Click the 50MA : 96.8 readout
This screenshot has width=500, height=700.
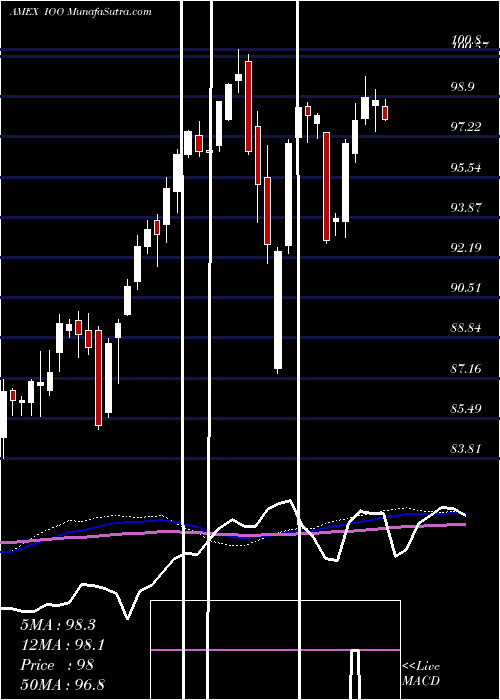pos(62,684)
